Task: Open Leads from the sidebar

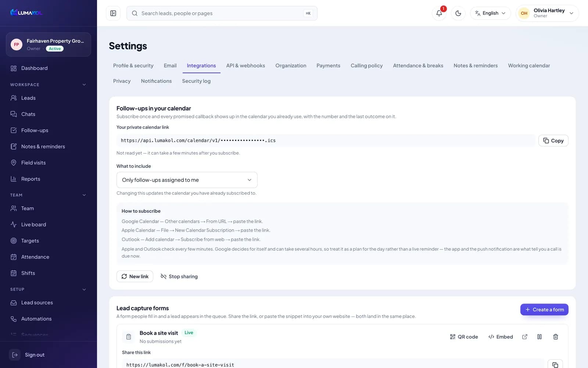Action: pyautogui.click(x=49, y=98)
